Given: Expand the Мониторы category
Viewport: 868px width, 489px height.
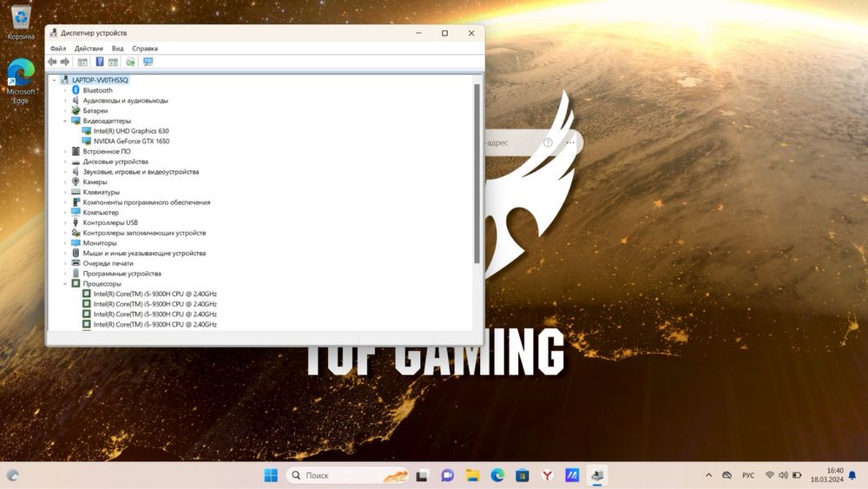Looking at the screenshot, I should click(65, 243).
